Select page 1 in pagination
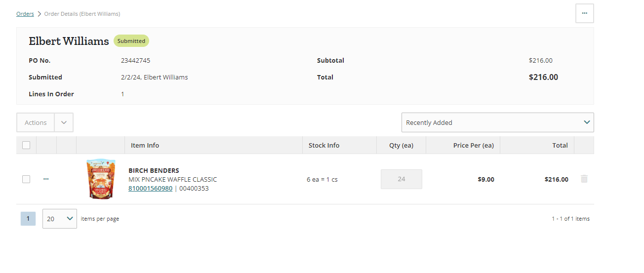Image resolution: width=644 pixels, height=273 pixels. click(28, 219)
